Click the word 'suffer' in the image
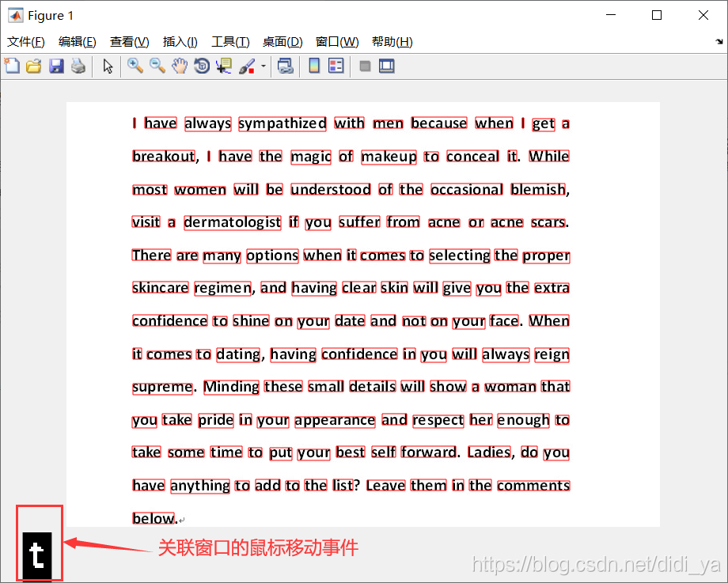Screen dimensions: 728x583 [360, 221]
